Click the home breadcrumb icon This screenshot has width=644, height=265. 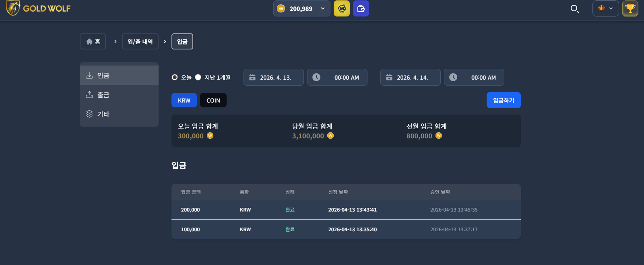(x=89, y=41)
